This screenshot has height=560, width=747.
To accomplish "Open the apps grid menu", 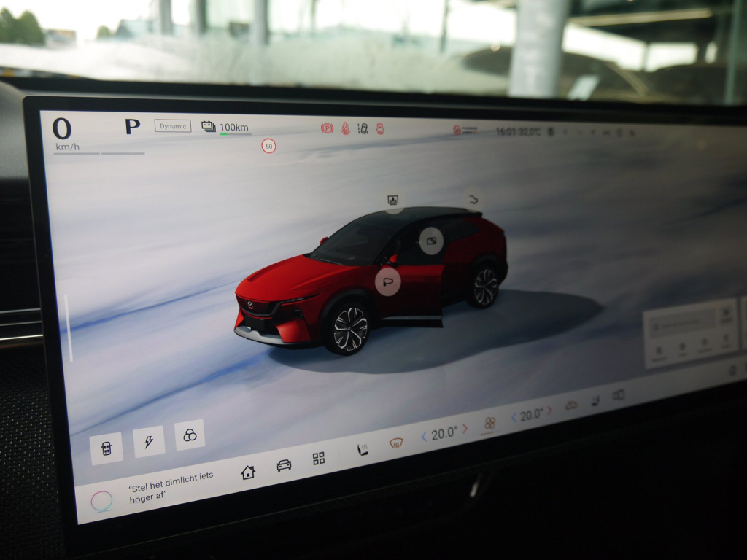I will pos(319,459).
